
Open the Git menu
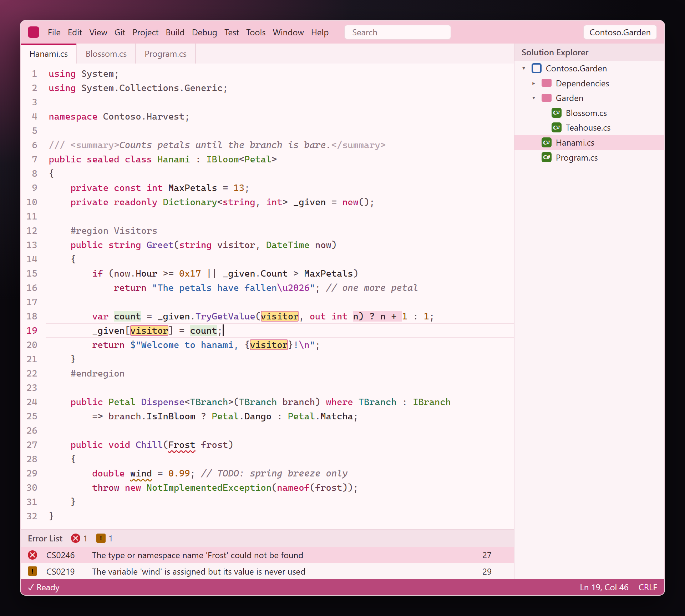[x=120, y=32]
